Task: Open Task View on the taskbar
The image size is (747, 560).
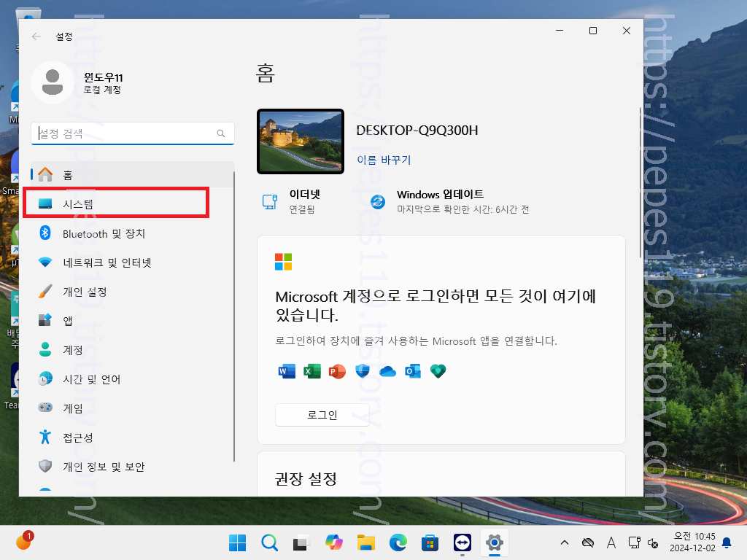Action: coord(301,542)
